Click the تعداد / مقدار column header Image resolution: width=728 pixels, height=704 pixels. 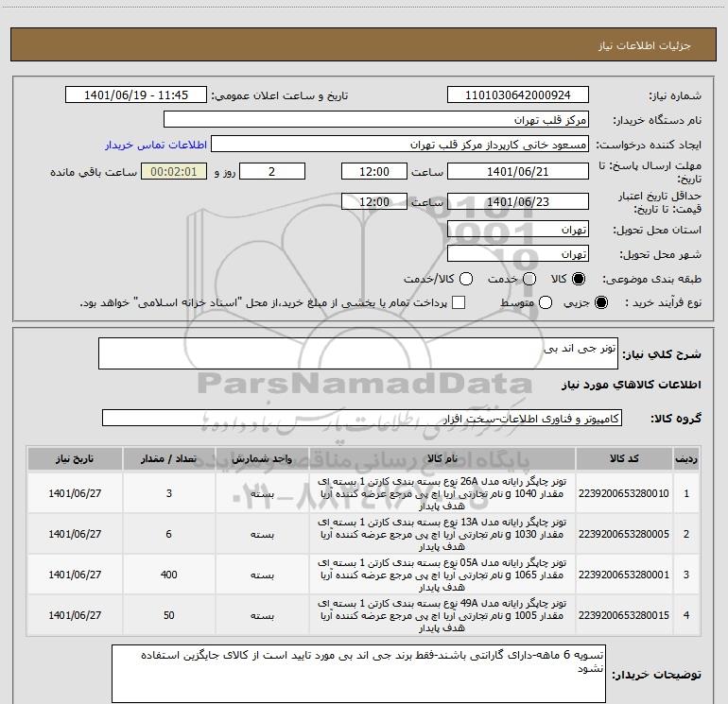point(168,459)
